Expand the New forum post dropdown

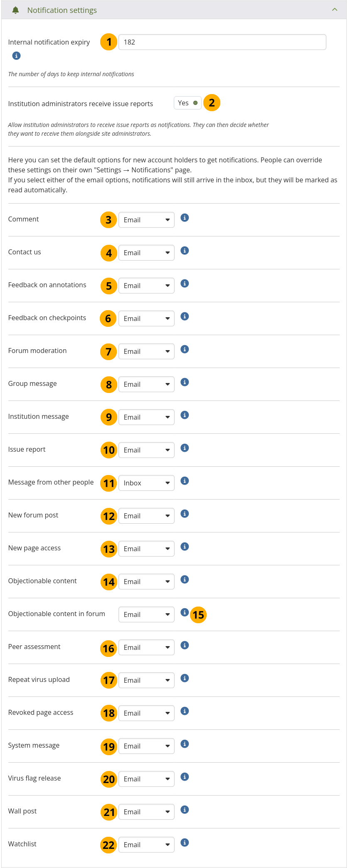click(146, 516)
